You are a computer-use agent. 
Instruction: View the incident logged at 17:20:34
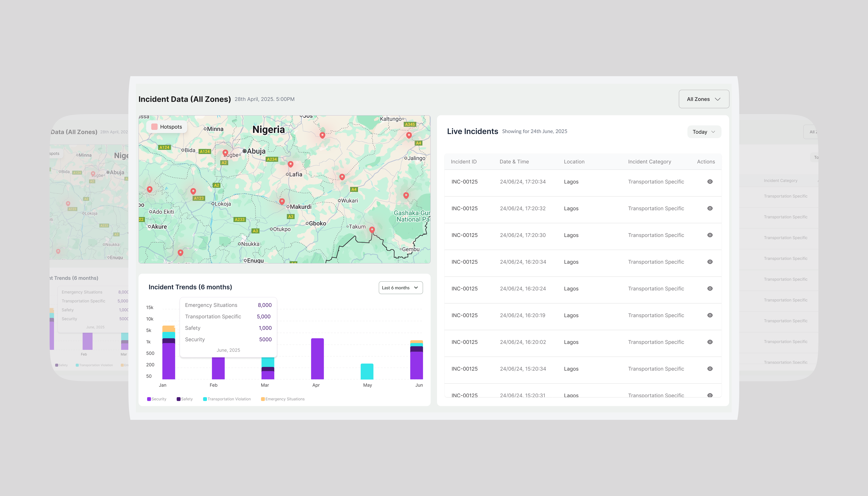710,182
